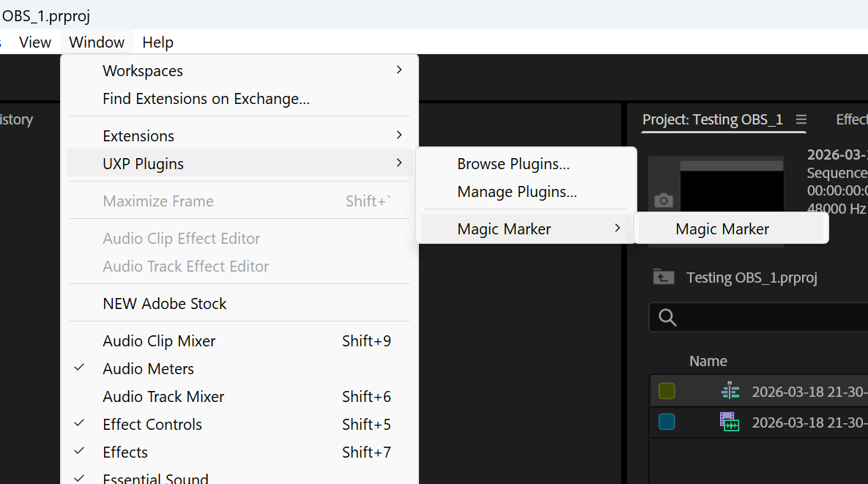
Task: Expand the Extensions submenu
Action: coord(399,135)
